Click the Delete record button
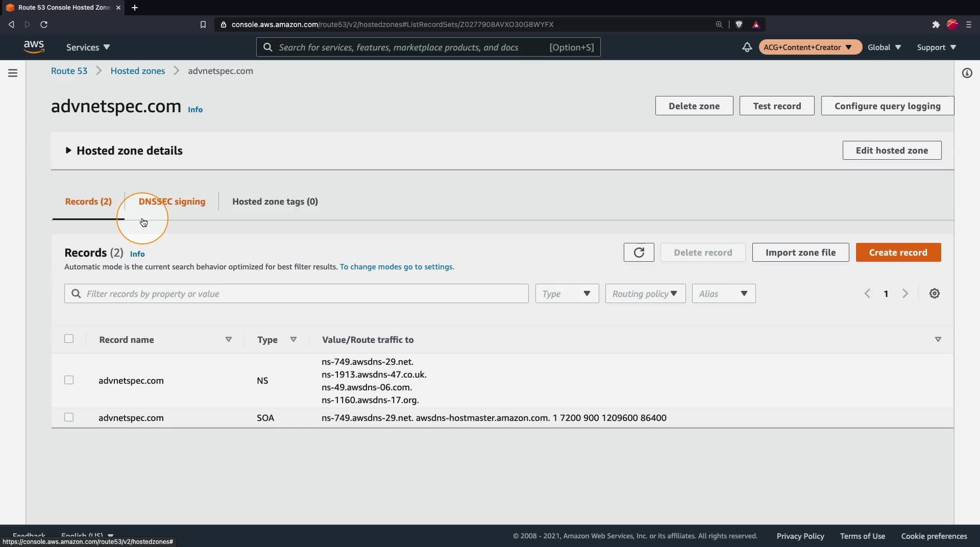This screenshot has height=547, width=980. pyautogui.click(x=703, y=253)
